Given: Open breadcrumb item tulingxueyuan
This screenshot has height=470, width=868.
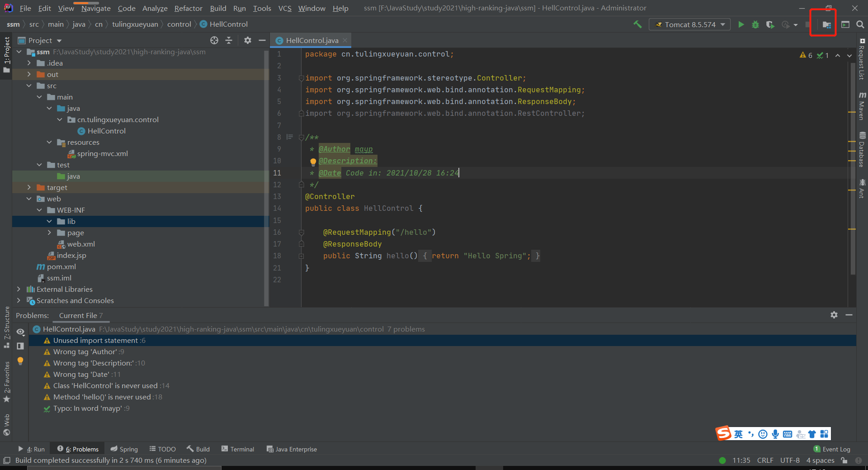Looking at the screenshot, I should pos(135,24).
